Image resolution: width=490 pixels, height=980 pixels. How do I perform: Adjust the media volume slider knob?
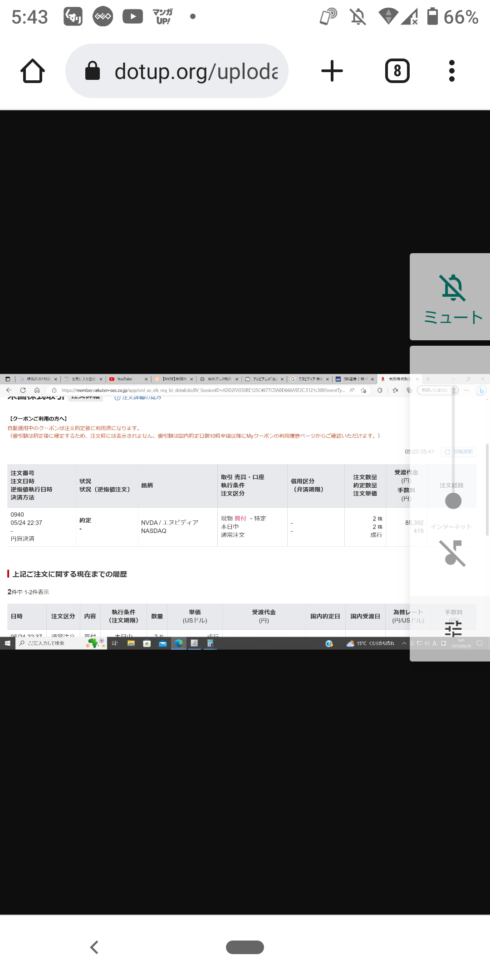pyautogui.click(x=453, y=501)
